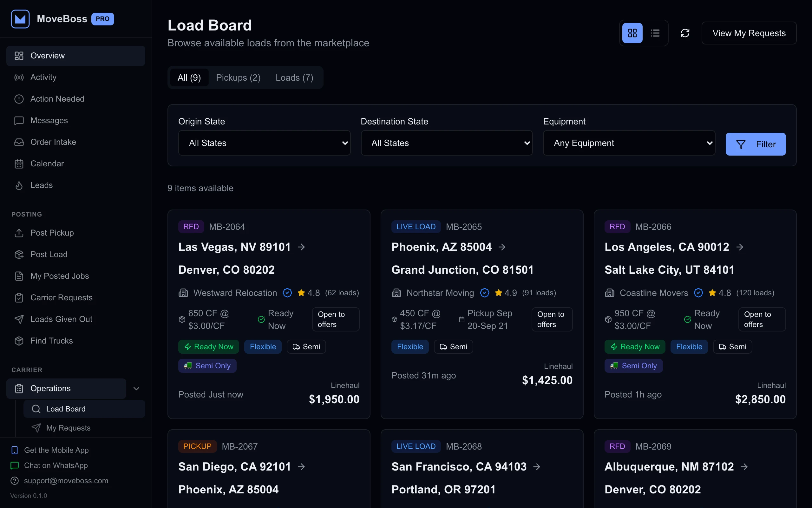Click Ready Now tag on MB-2066 card
The image size is (812, 508).
635,347
